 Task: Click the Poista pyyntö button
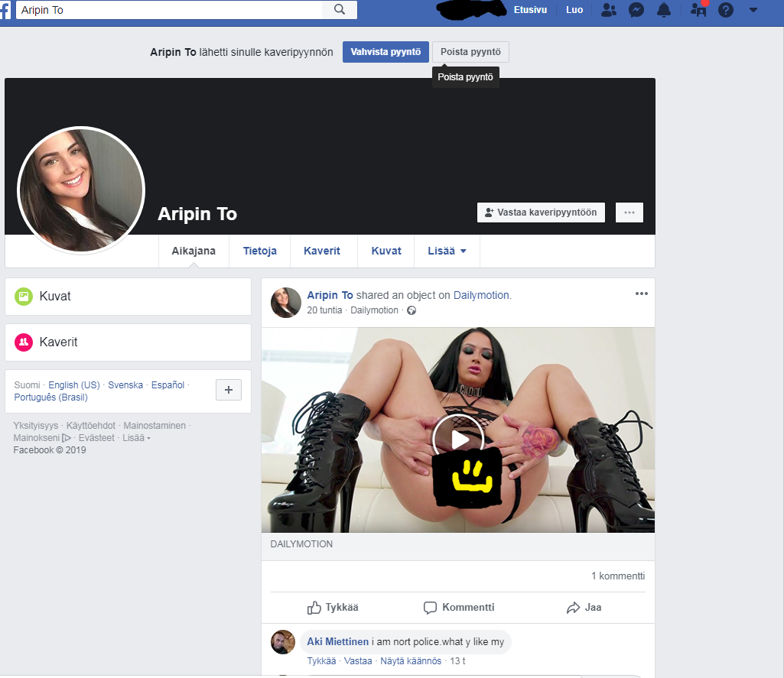pyautogui.click(x=470, y=52)
